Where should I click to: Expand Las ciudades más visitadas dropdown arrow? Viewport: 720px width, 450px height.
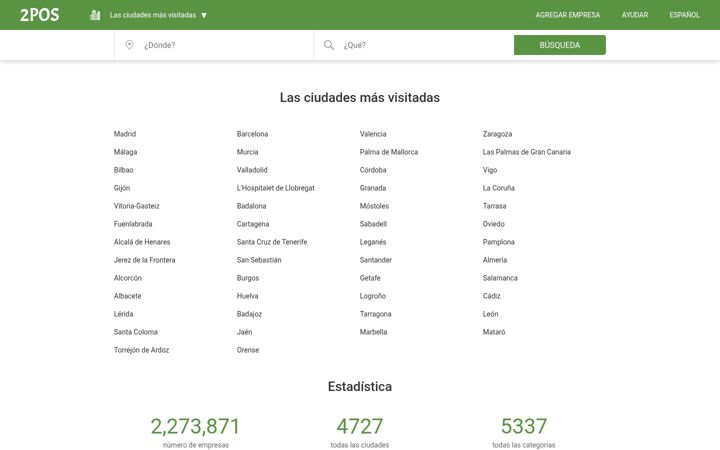[204, 15]
